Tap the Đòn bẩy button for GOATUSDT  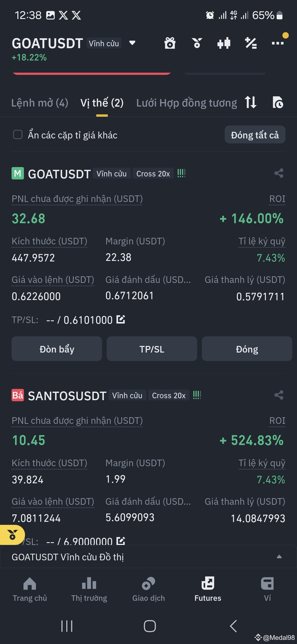[57, 349]
